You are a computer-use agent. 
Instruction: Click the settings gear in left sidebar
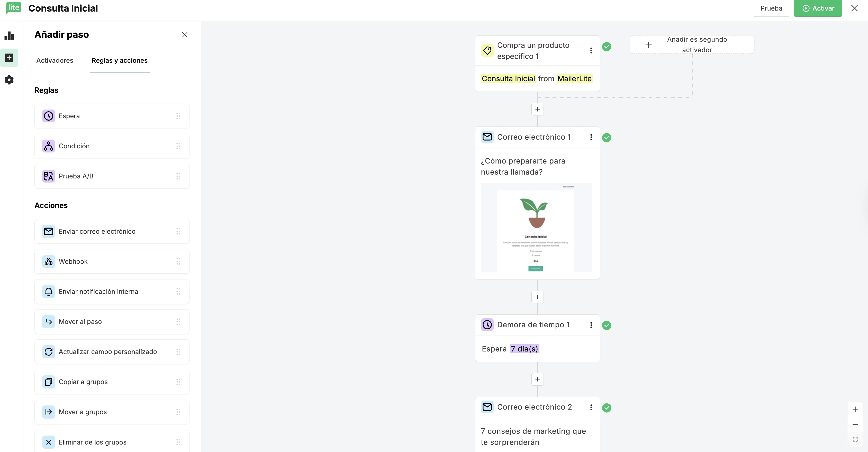pyautogui.click(x=9, y=80)
